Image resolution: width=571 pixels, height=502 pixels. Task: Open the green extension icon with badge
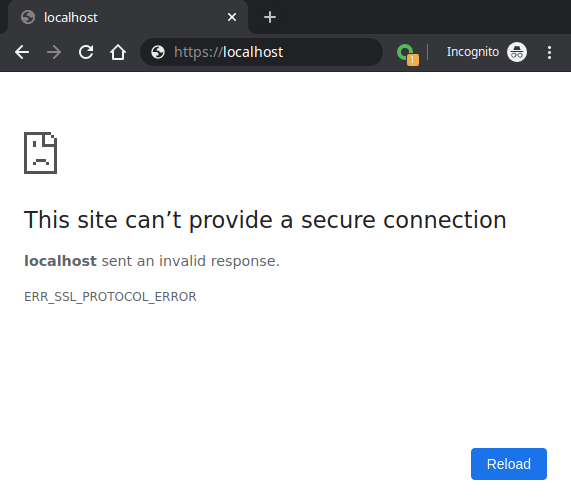pos(407,54)
